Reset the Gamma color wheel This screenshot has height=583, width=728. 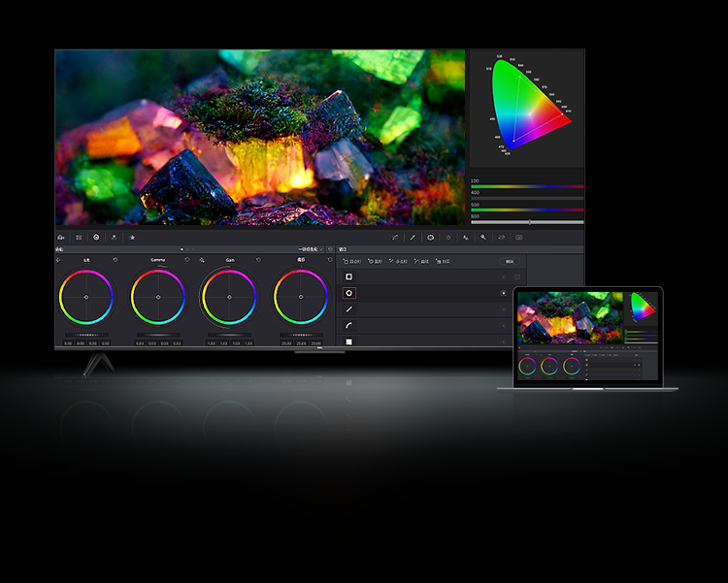[x=187, y=260]
